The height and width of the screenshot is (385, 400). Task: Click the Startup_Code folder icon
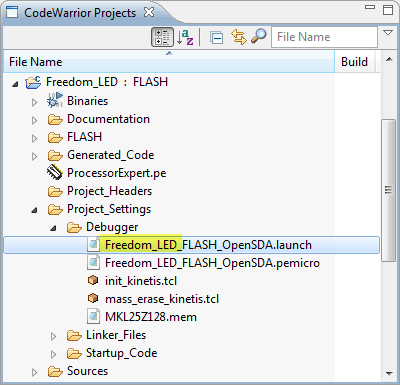pos(74,353)
